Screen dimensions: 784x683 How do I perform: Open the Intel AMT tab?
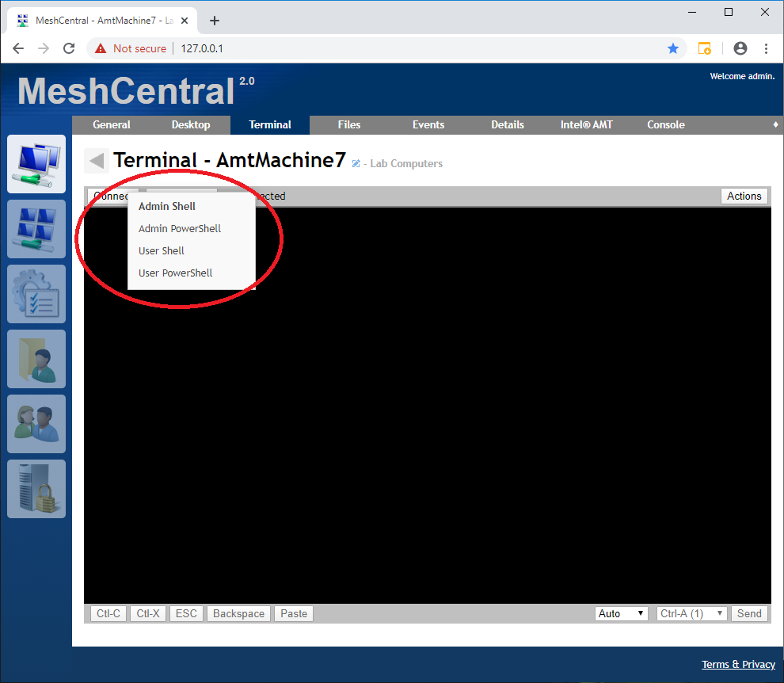(x=586, y=124)
